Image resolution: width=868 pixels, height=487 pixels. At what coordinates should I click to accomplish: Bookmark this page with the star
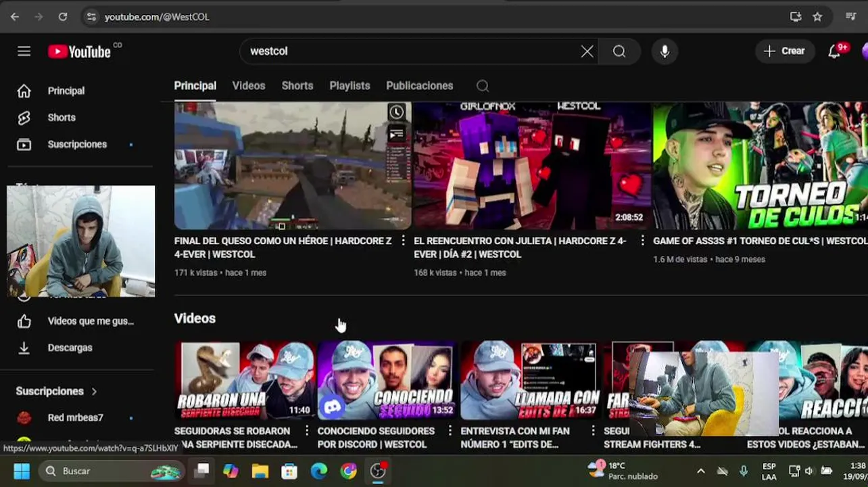click(x=817, y=17)
